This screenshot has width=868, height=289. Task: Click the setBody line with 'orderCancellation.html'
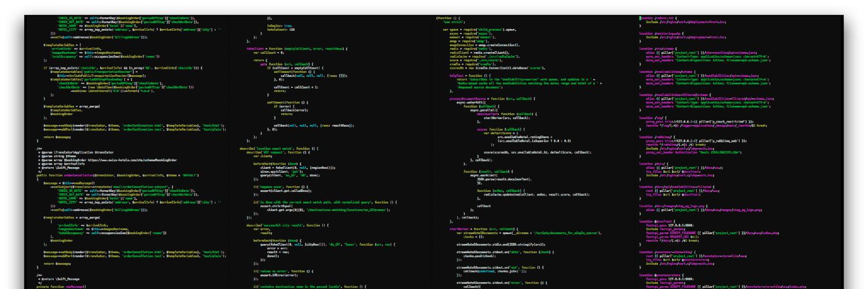coord(134,252)
